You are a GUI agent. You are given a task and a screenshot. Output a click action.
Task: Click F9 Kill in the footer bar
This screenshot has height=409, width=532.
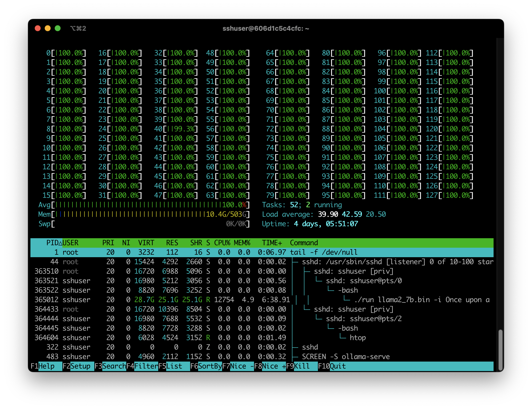pyautogui.click(x=302, y=366)
